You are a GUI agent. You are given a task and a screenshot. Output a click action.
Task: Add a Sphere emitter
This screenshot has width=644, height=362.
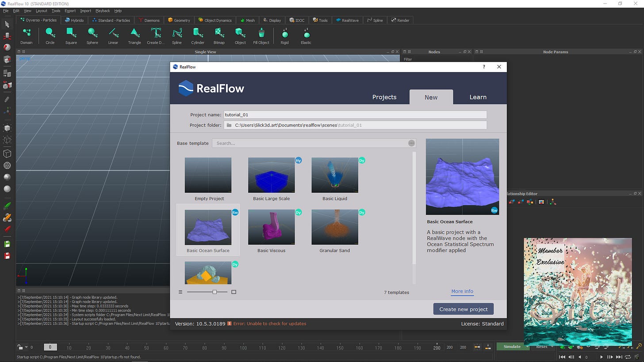(x=92, y=35)
